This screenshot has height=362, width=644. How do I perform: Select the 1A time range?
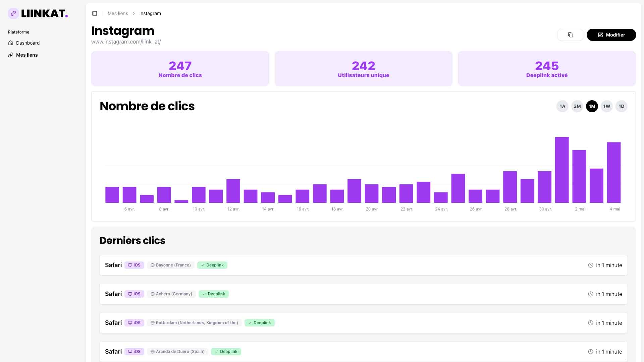point(562,106)
